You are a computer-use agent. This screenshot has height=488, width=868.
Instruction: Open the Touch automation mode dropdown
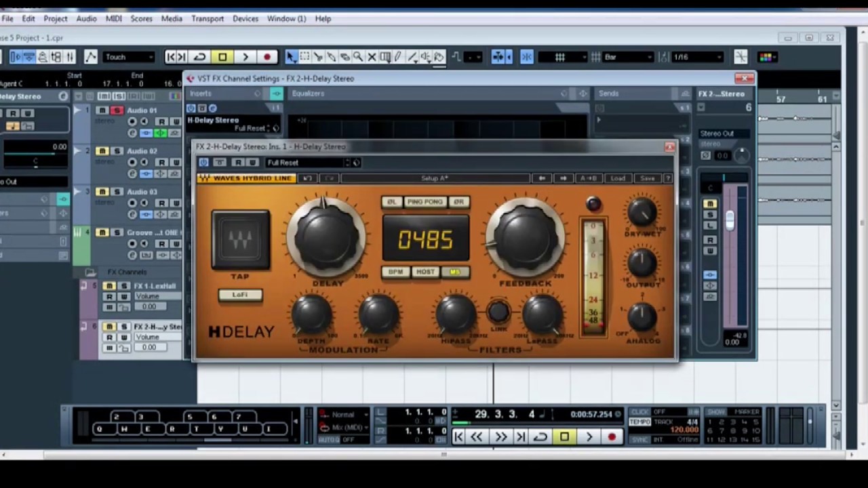129,57
